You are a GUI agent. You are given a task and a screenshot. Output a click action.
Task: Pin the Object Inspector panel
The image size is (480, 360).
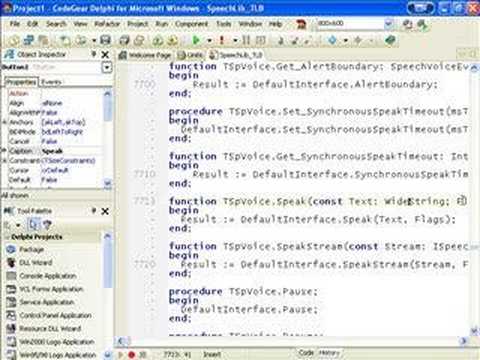(94, 54)
